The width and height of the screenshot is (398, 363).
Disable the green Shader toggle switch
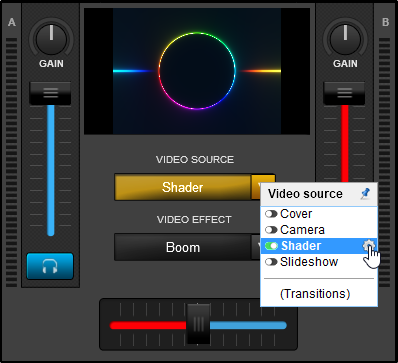271,246
